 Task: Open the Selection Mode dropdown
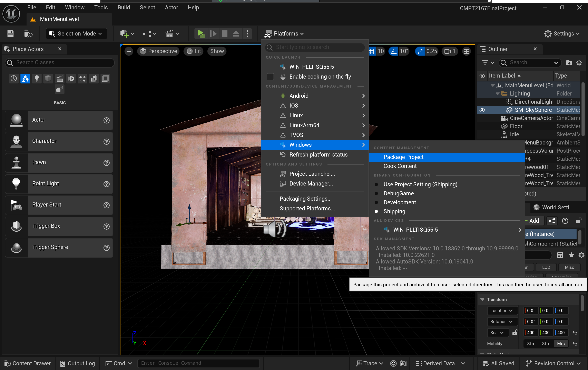[76, 33]
